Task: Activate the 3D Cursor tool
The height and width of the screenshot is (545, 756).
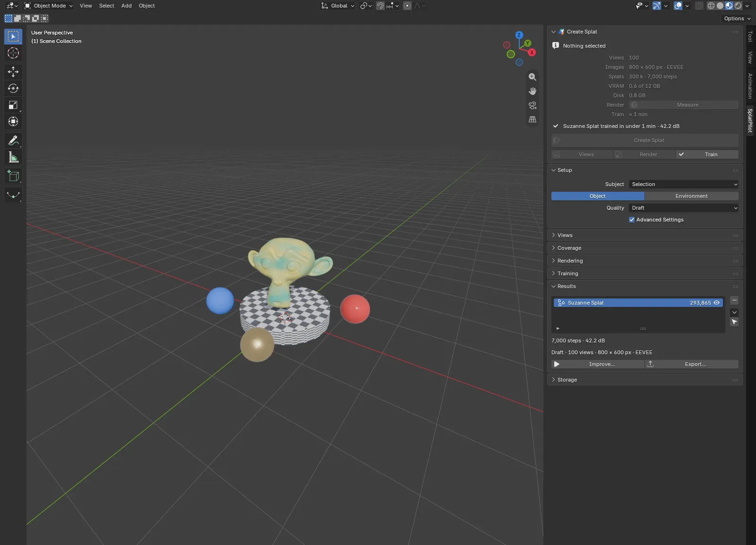Action: coord(13,53)
